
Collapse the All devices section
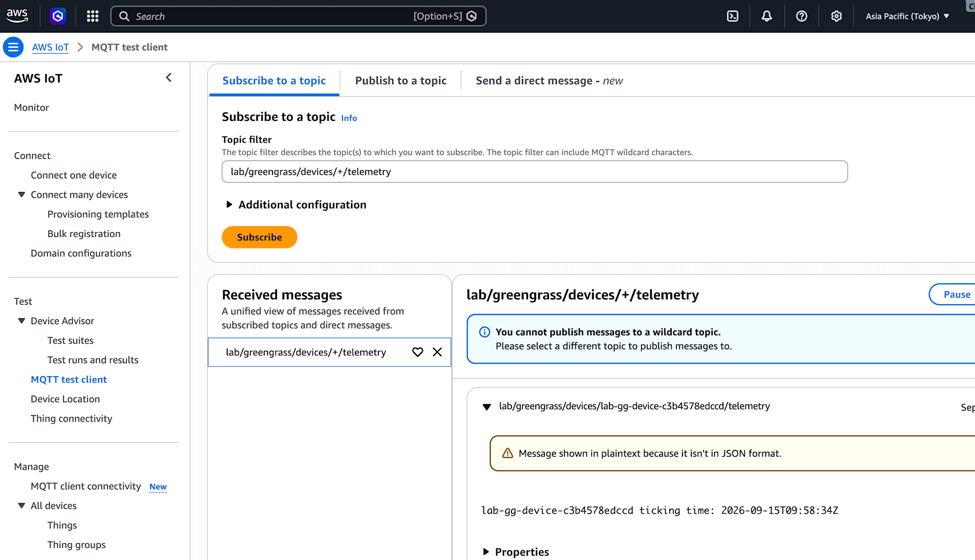(21, 505)
